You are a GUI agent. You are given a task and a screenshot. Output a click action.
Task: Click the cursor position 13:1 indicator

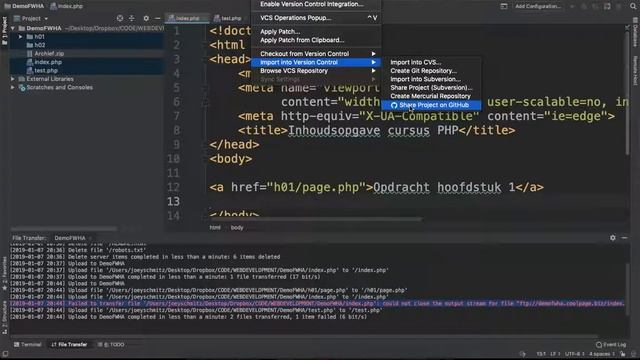541,354
